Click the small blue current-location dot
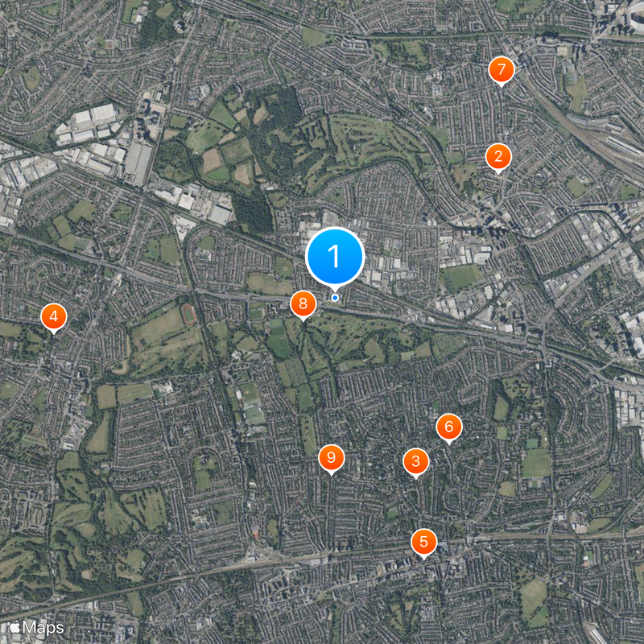644x644 pixels. (335, 298)
